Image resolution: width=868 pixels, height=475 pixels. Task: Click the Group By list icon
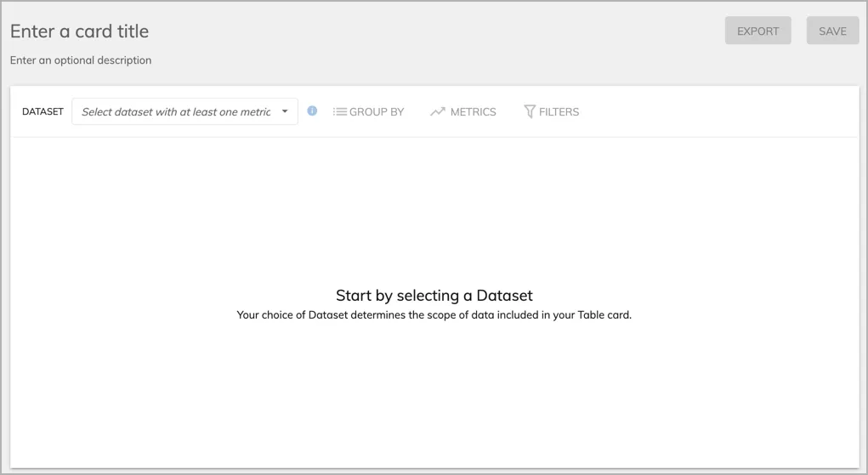pos(340,112)
